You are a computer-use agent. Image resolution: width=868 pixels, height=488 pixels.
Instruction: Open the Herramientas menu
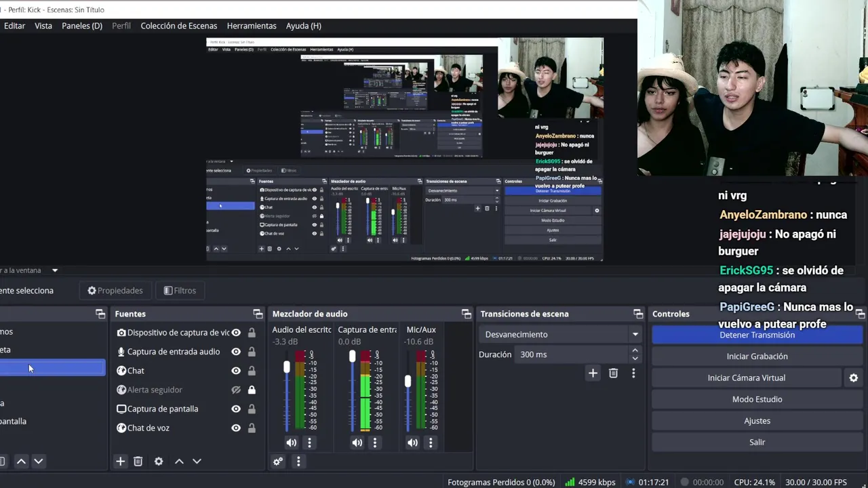252,26
